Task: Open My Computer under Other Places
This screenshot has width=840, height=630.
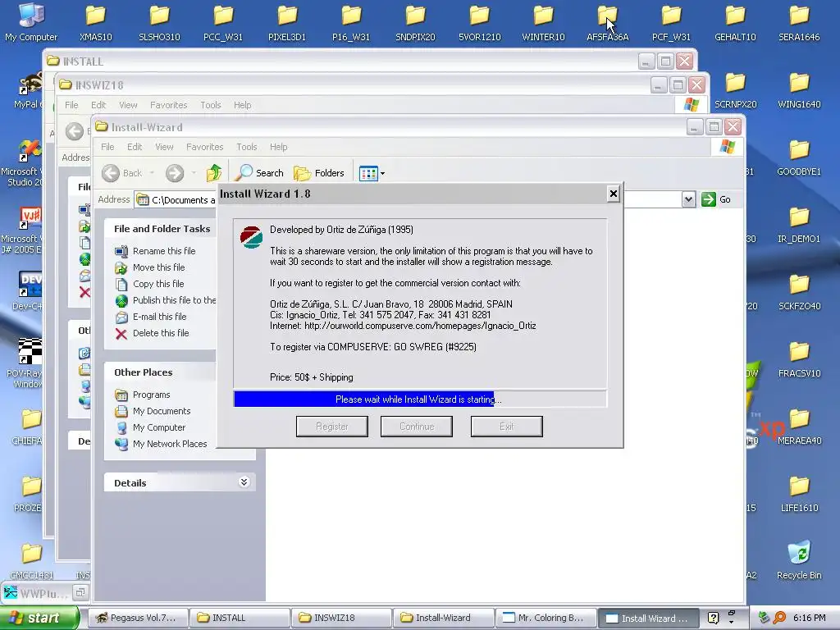Action: (x=158, y=427)
